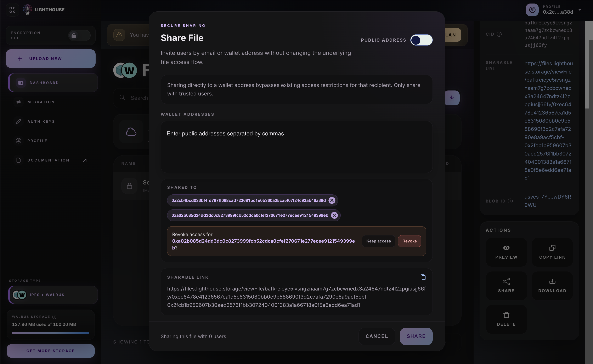This screenshot has height=364, width=593.
Task: Open the IPFS + Walrus storage type selector
Action: click(x=53, y=295)
